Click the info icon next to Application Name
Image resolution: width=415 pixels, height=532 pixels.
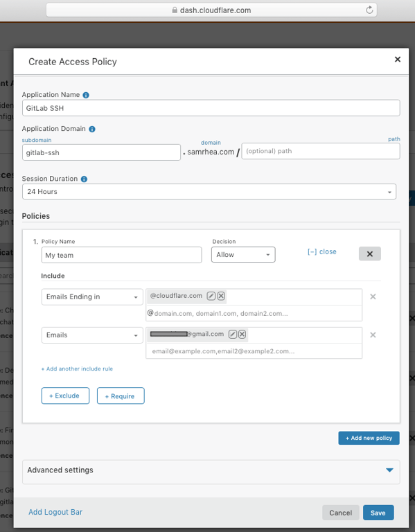tap(86, 95)
